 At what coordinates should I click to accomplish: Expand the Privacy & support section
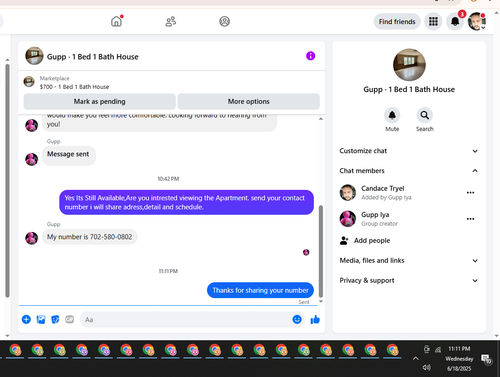[409, 281]
